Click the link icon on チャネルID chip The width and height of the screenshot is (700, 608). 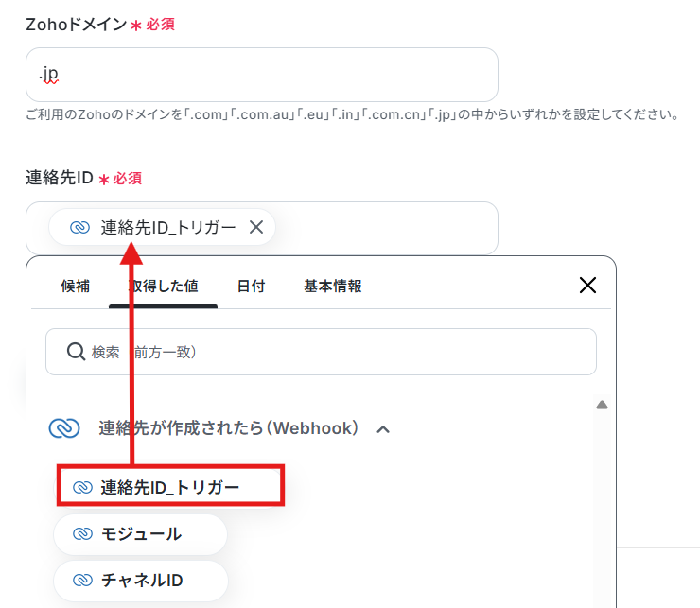82,581
